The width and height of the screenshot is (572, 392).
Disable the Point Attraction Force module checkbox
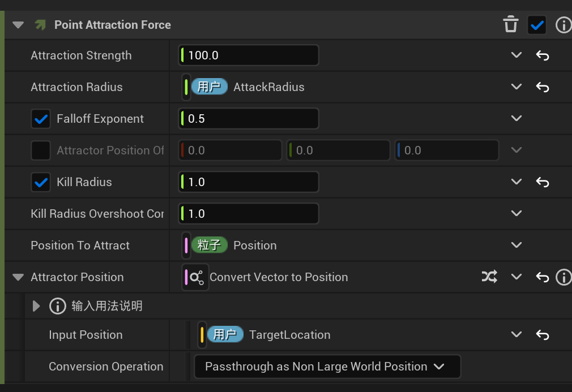click(x=536, y=25)
